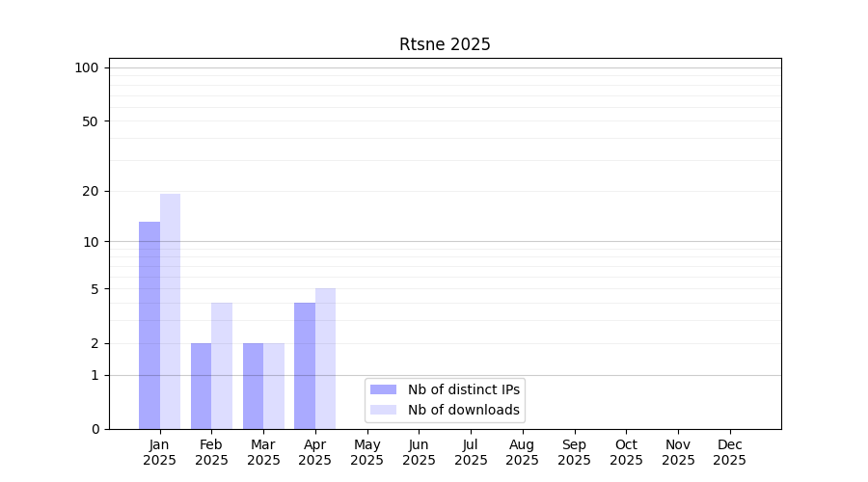Click the 20 tick on the y-axis
Screen dimensions: 868x482
[x=91, y=191]
